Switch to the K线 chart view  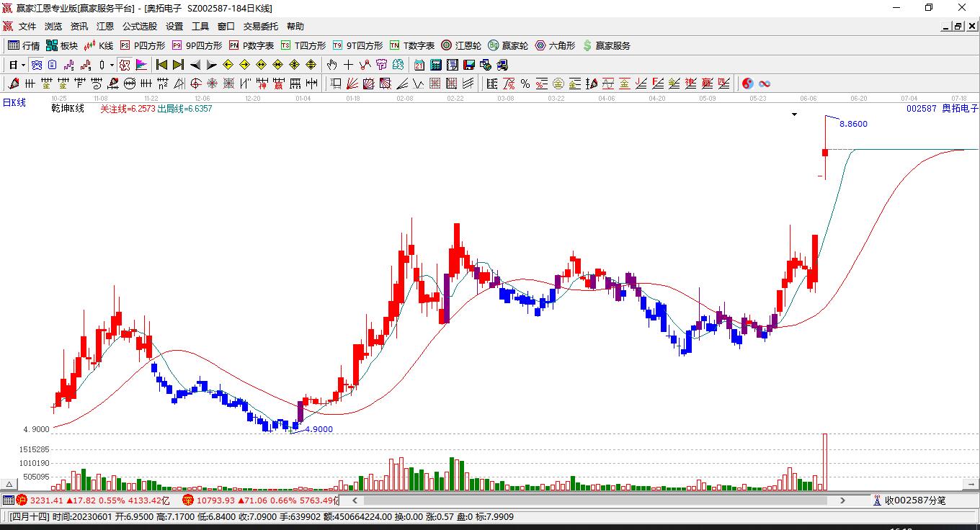tap(99, 45)
